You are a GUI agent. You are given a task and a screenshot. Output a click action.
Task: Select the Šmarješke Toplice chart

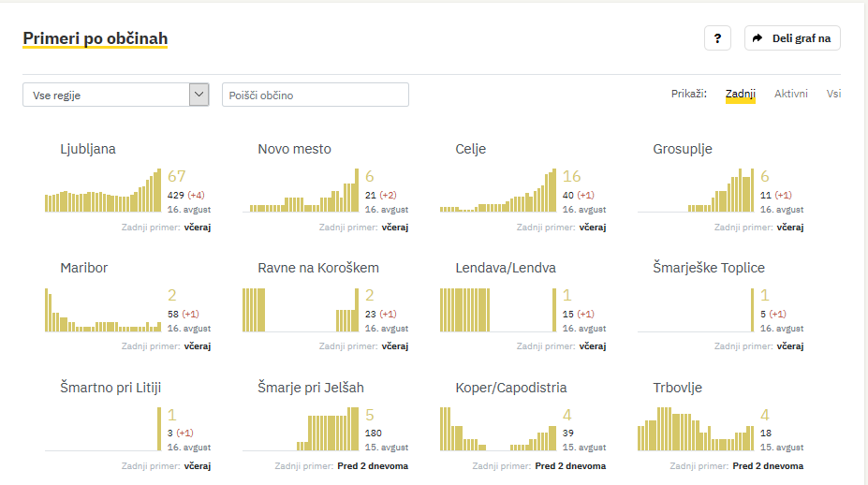(696, 310)
